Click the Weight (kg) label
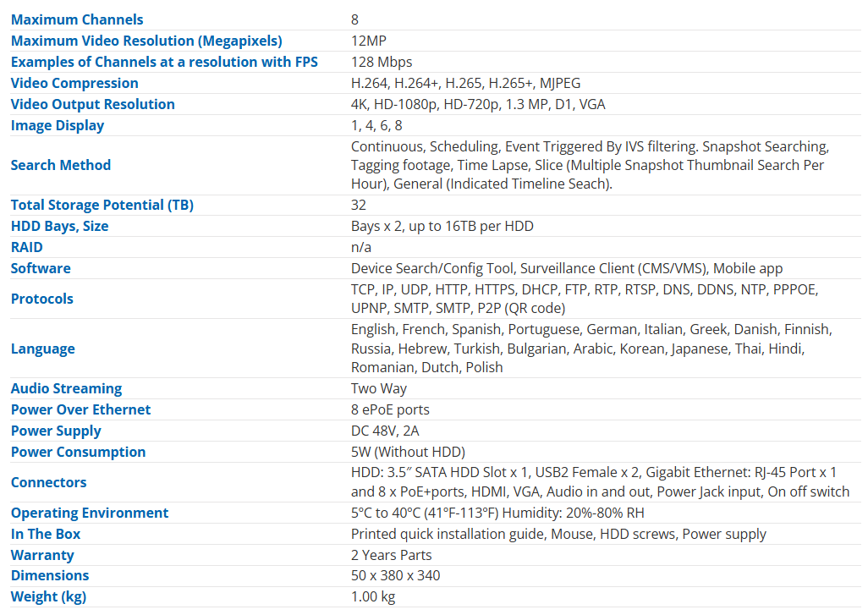The image size is (868, 615). (48, 596)
